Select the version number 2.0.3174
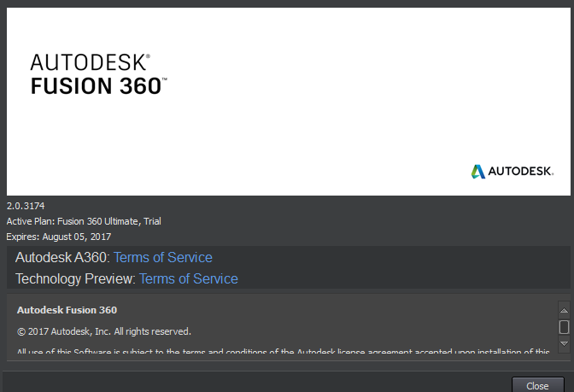Image resolution: width=574 pixels, height=392 pixels. [26, 206]
